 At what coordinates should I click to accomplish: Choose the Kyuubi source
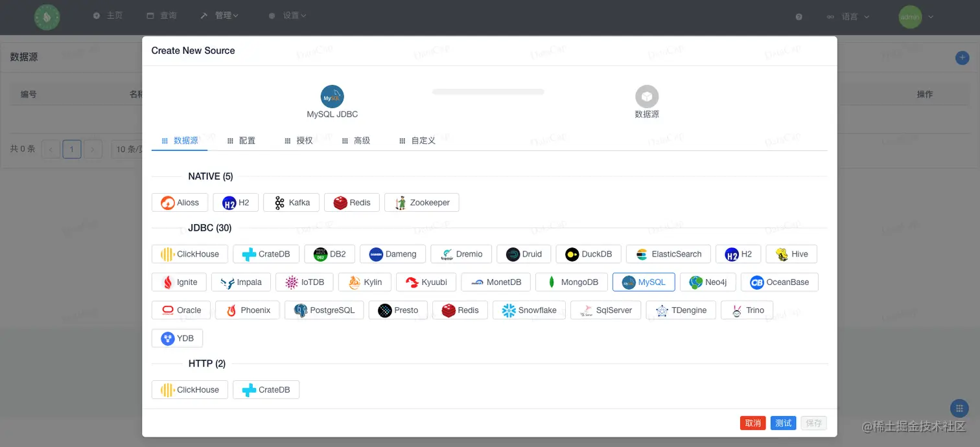[426, 282]
